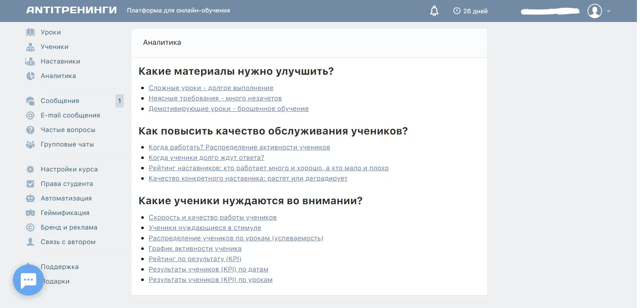Open Настройки курса in sidebar
This screenshot has width=644, height=308.
(x=69, y=169)
